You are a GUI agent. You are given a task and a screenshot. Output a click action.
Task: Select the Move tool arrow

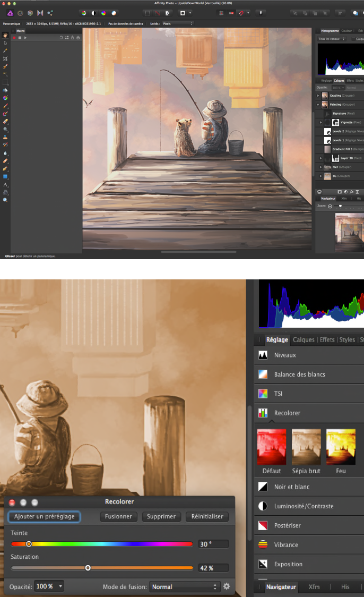tap(5, 42)
